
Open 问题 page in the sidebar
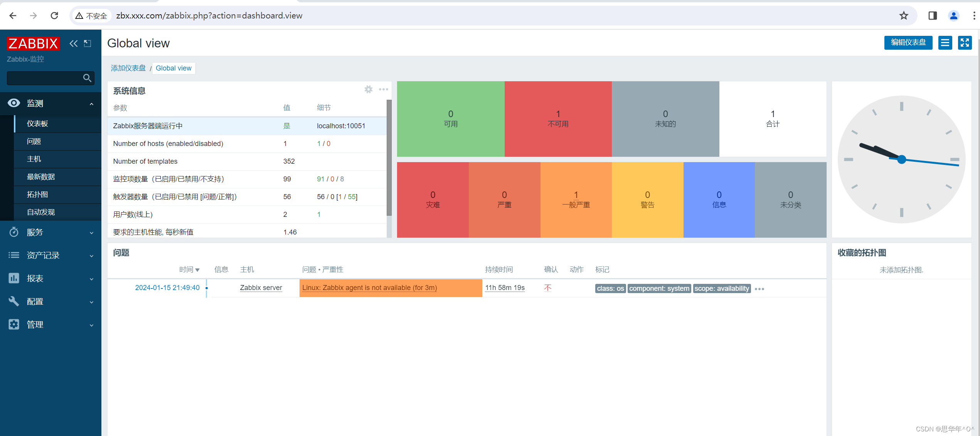click(x=34, y=141)
